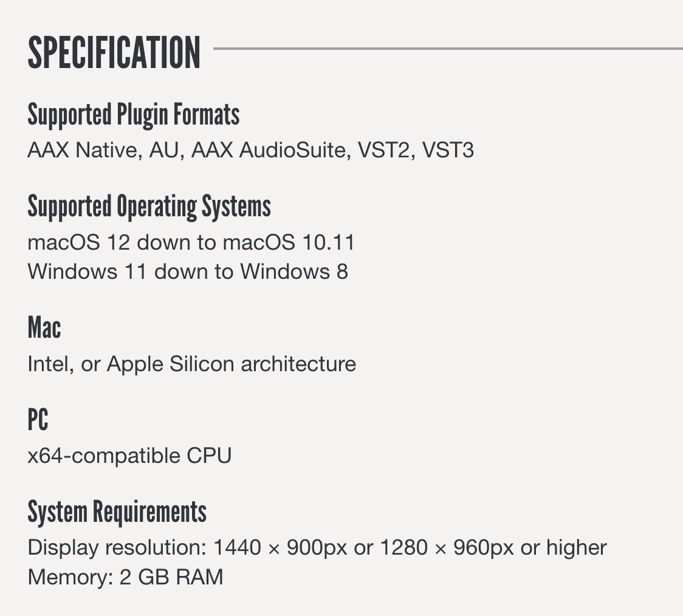
Task: Click the System Requirements heading
Action: click(x=117, y=512)
